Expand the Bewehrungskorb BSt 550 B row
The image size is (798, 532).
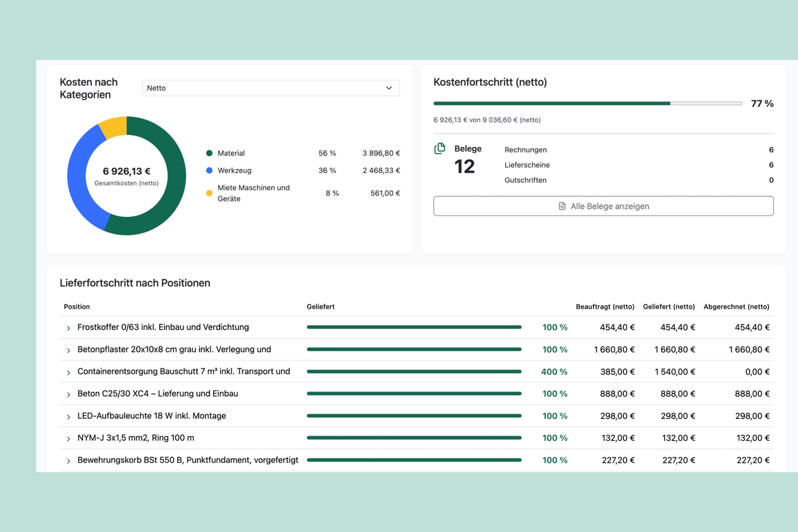[68, 461]
